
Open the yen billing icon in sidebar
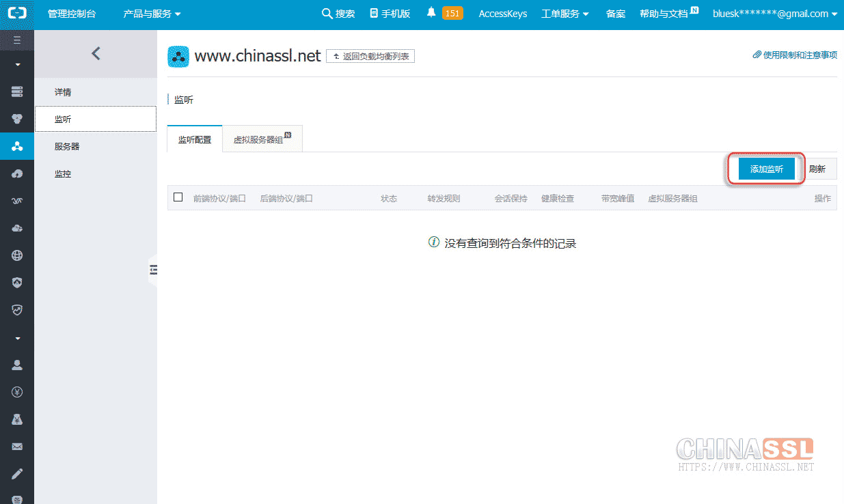click(x=17, y=392)
